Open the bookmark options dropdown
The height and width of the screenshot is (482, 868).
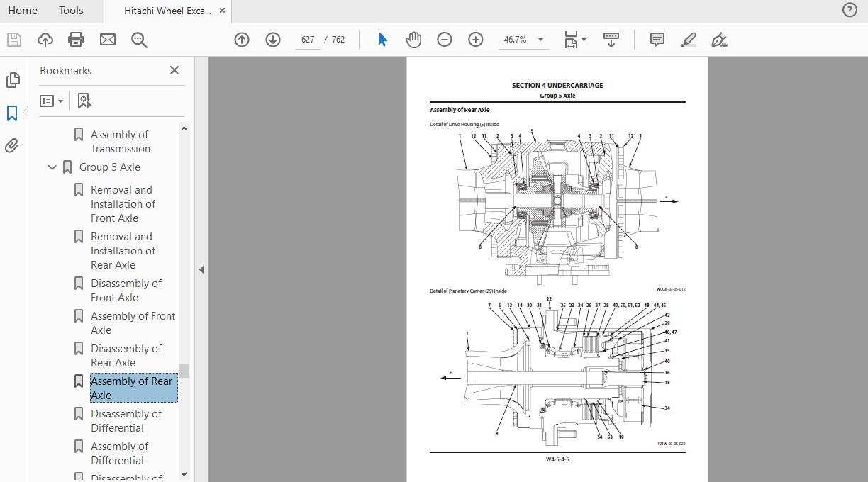[x=51, y=100]
